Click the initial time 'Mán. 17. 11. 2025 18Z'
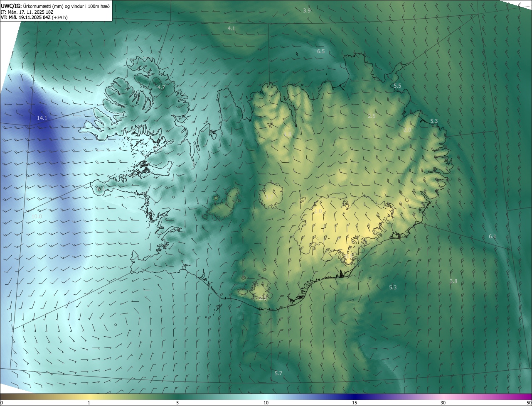The height and width of the screenshot is (406, 532). 31,12
